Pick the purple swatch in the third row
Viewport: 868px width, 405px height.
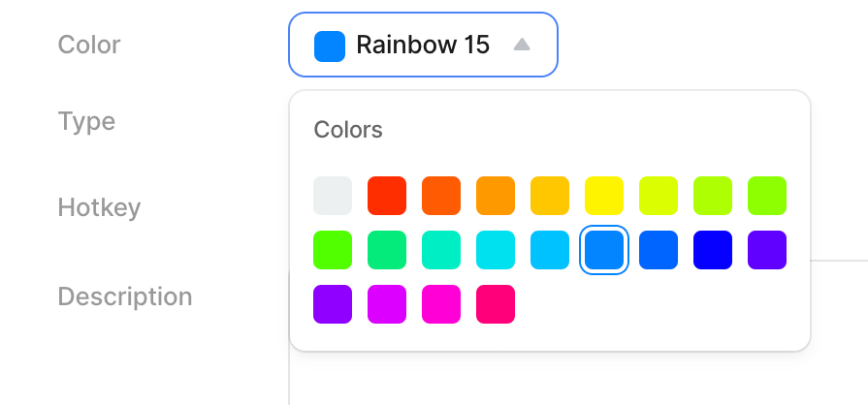click(333, 304)
